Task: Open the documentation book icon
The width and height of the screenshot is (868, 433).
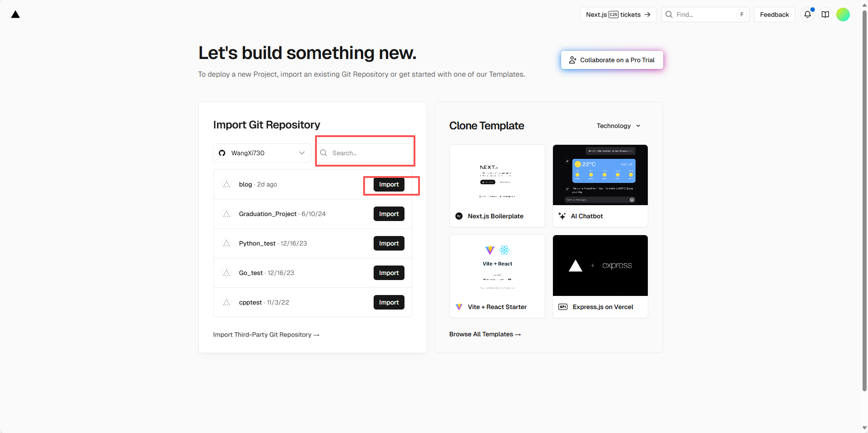Action: coord(825,15)
